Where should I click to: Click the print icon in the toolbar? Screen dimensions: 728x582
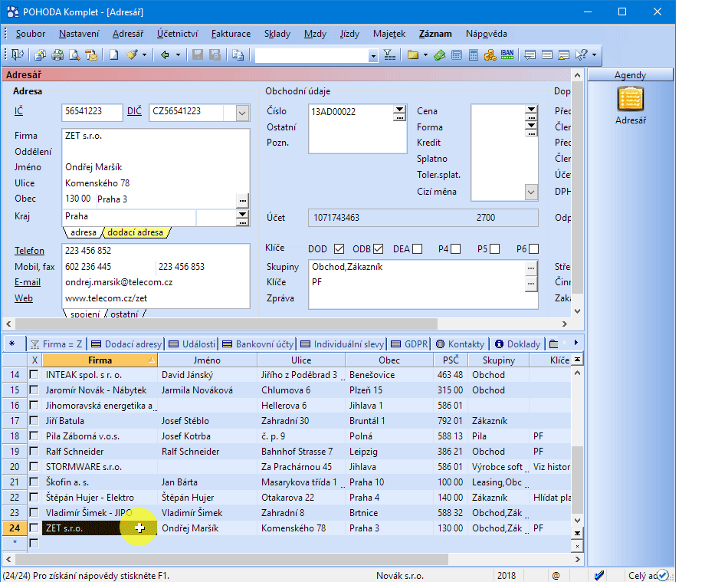pyautogui.click(x=57, y=54)
